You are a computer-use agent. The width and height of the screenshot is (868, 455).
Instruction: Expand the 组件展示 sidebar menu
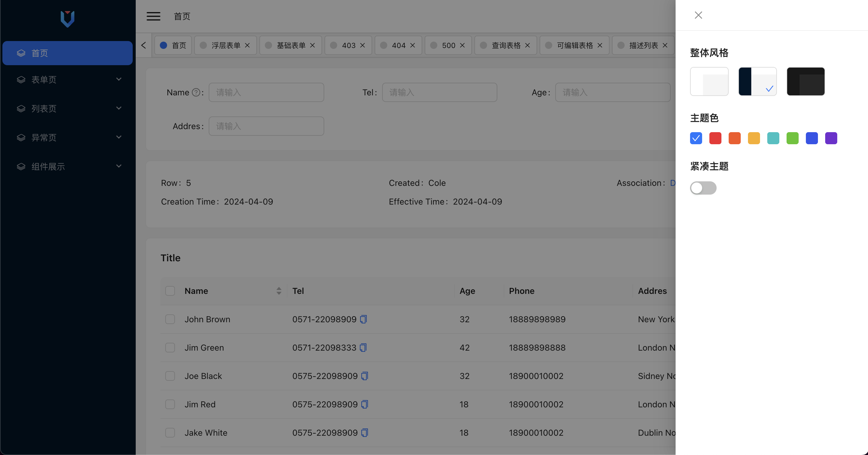[x=67, y=167]
